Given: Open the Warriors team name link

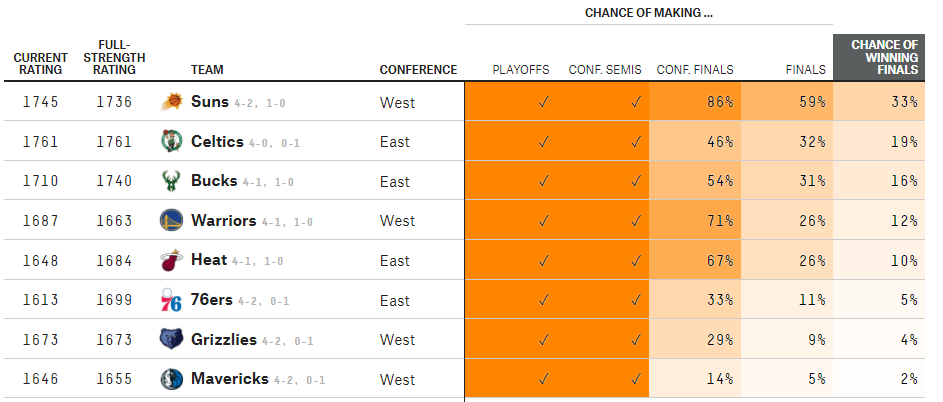Looking at the screenshot, I should 224,221.
